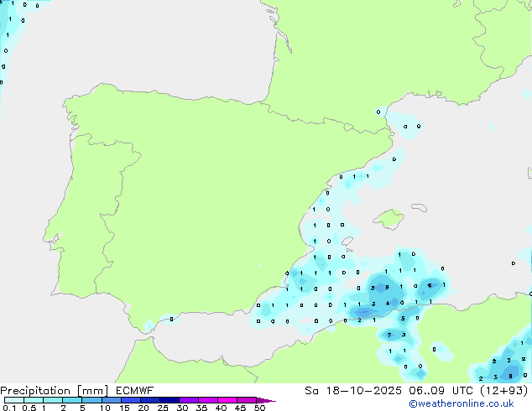The width and height of the screenshot is (532, 411).
Task: Pick the 15–20 mm legend color box
Action: tap(130, 400)
